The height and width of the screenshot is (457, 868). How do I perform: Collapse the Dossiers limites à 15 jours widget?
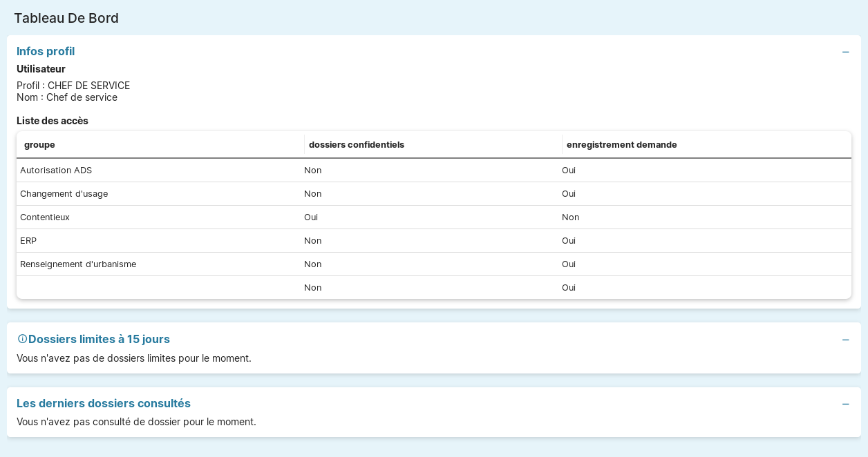(x=845, y=340)
